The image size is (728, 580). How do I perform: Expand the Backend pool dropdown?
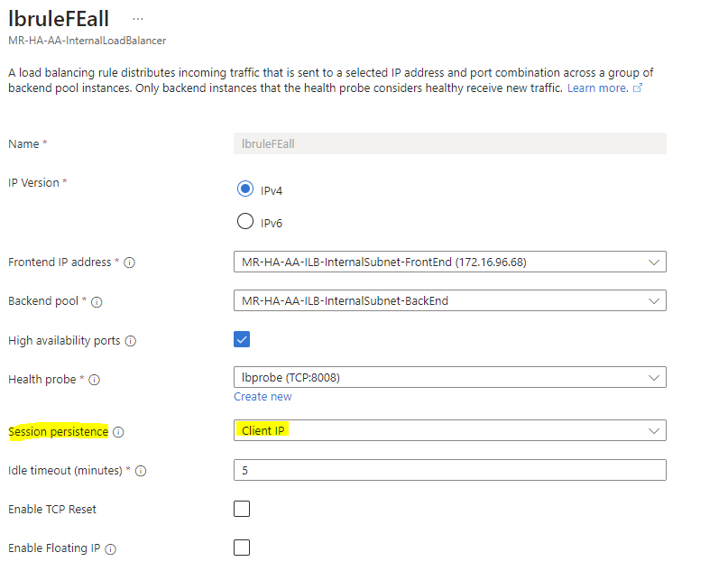click(449, 300)
